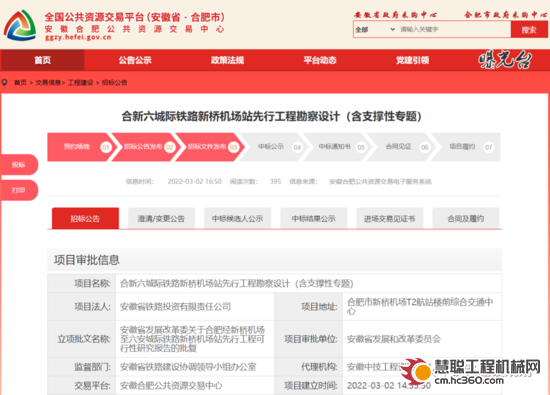Image resolution: width=550 pixels, height=395 pixels.
Task: Go to 首页 in main navigation
Action: (x=42, y=60)
